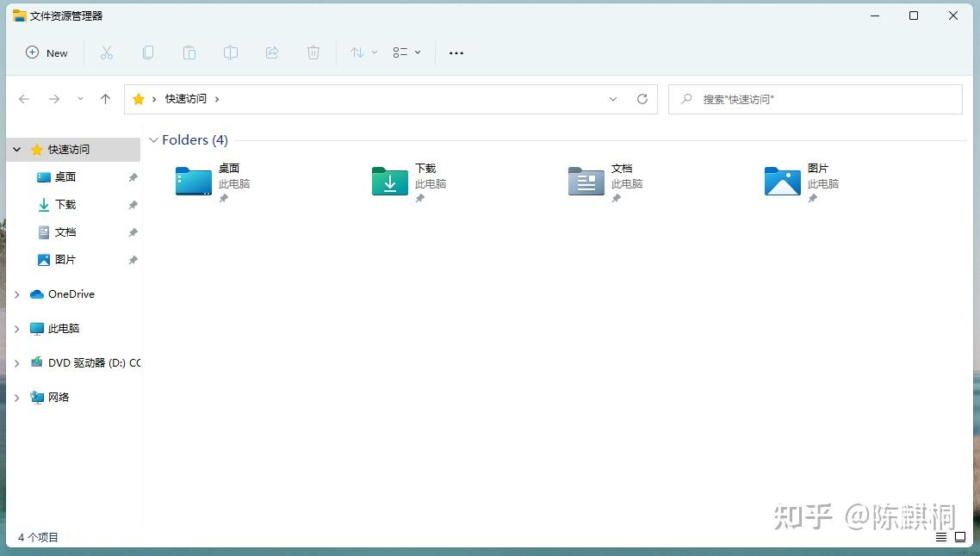Screen dimensions: 980x556
Task: Collapse the Folders (4) group
Action: point(154,140)
